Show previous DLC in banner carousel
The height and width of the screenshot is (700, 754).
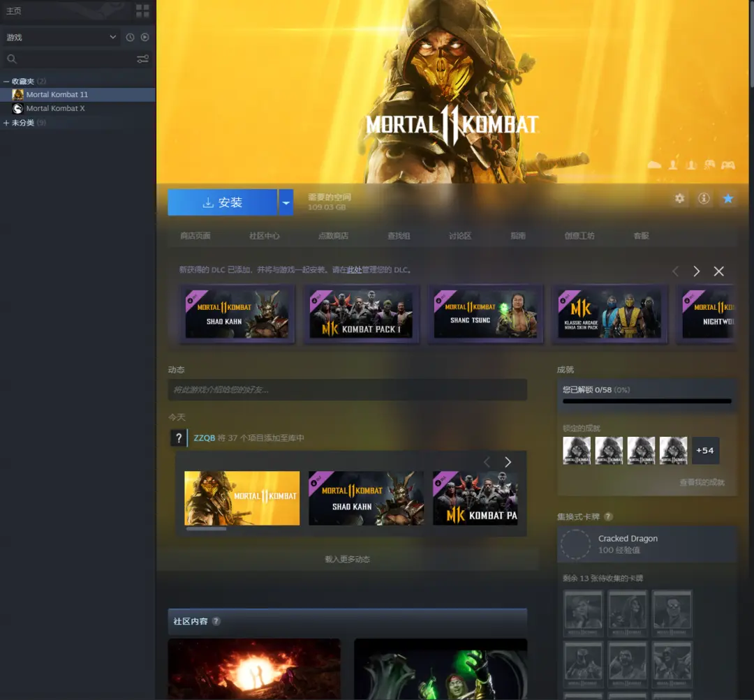(x=676, y=271)
